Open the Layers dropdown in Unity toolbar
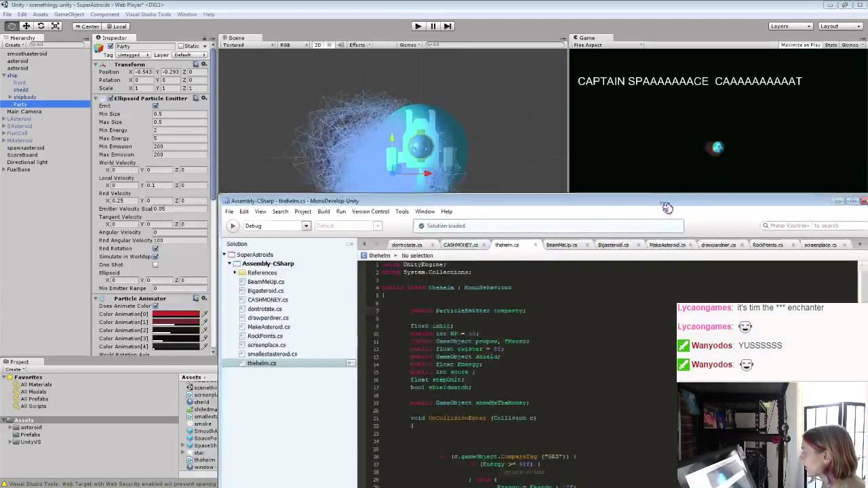The image size is (868, 488). (791, 26)
